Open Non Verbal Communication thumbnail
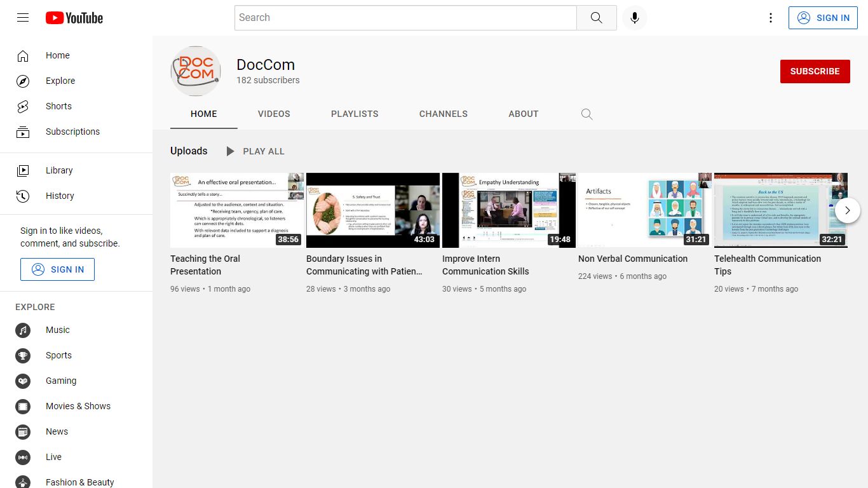 (645, 210)
